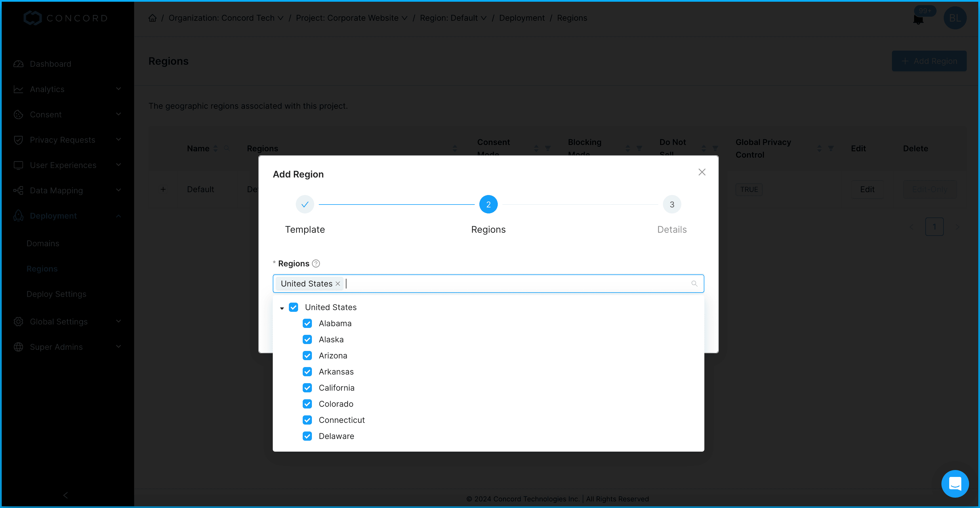Click step 3 Details circle
Image resolution: width=980 pixels, height=508 pixels.
[672, 205]
